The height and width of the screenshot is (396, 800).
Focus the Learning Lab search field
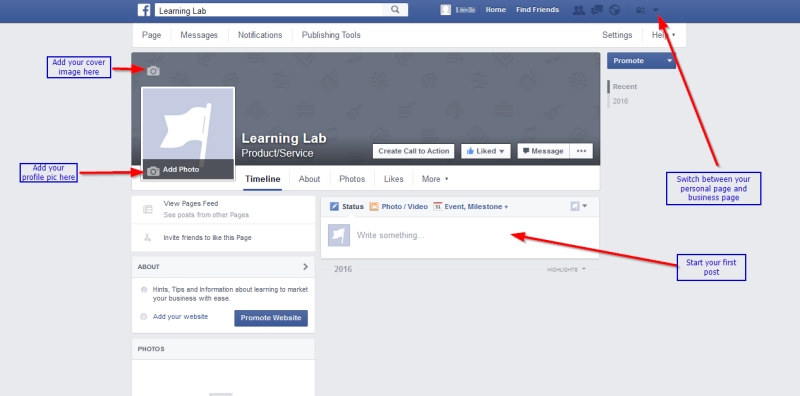pyautogui.click(x=268, y=10)
